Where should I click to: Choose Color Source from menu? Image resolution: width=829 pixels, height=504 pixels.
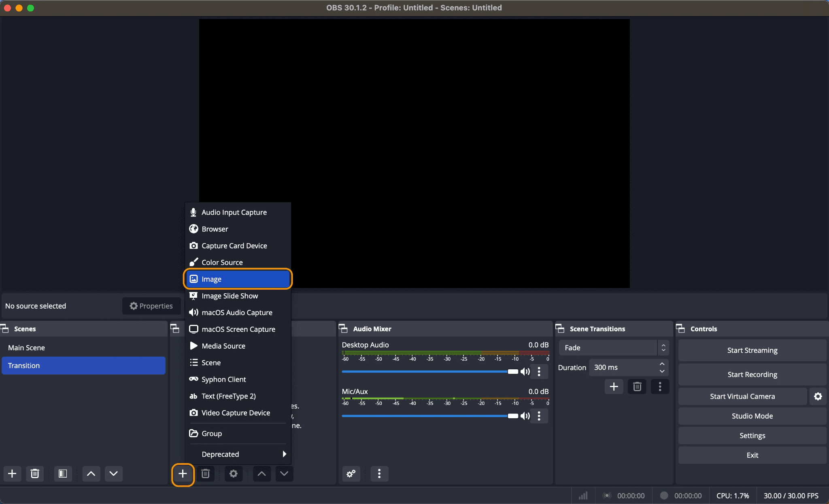[238, 262]
